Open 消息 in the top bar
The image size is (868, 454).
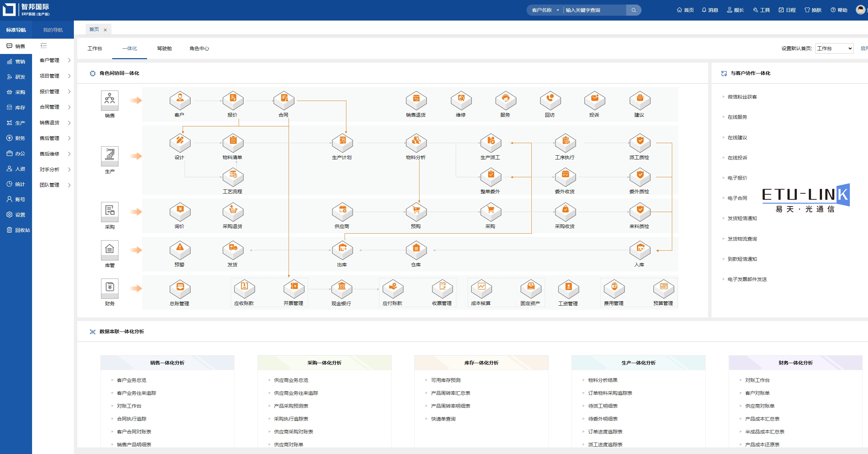[709, 10]
